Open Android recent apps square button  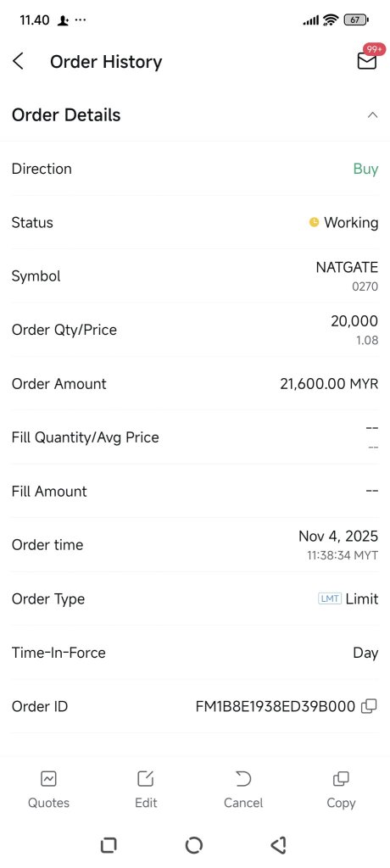(x=109, y=845)
